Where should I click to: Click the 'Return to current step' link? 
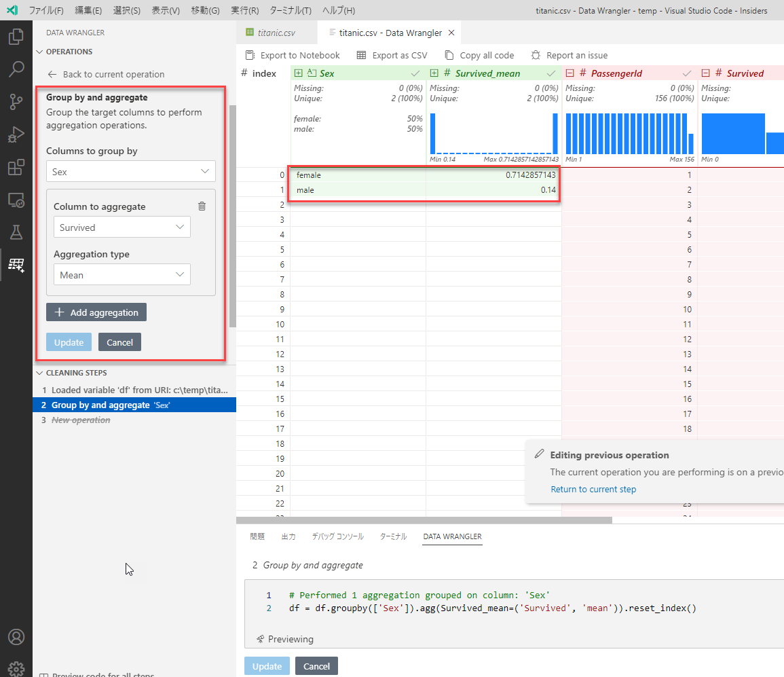pyautogui.click(x=593, y=488)
